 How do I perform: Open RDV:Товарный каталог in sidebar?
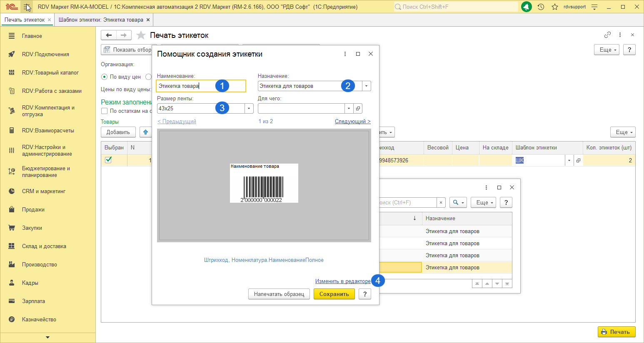click(x=50, y=72)
